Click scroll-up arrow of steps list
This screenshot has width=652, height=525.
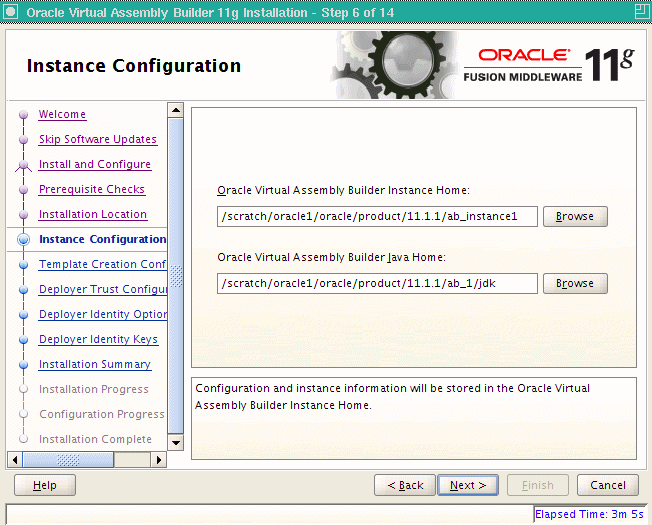(x=175, y=110)
